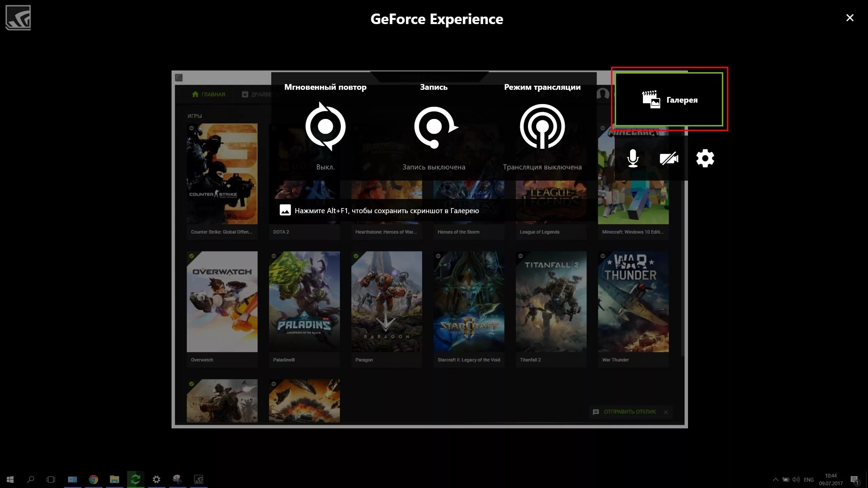Toggle the crossed-out camera icon

tap(669, 158)
